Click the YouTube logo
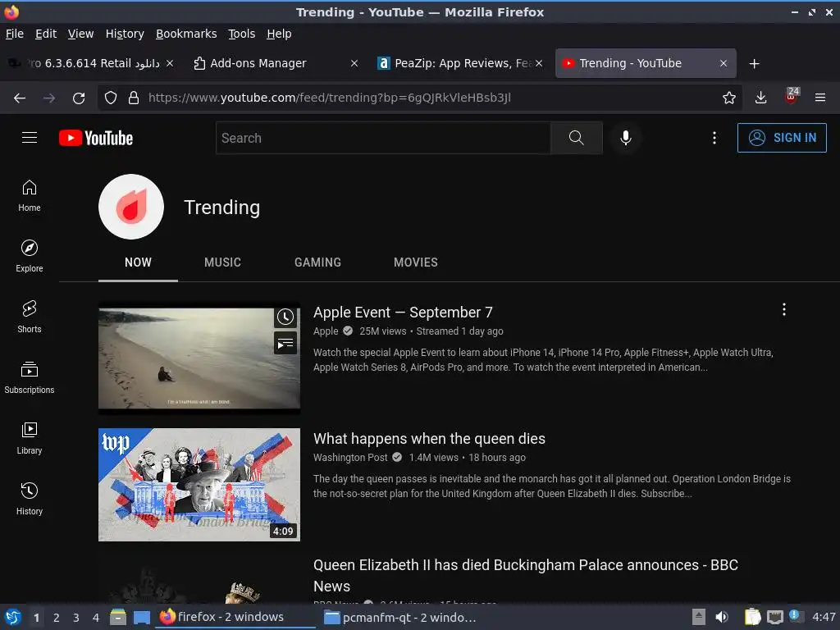840x630 pixels. click(96, 138)
